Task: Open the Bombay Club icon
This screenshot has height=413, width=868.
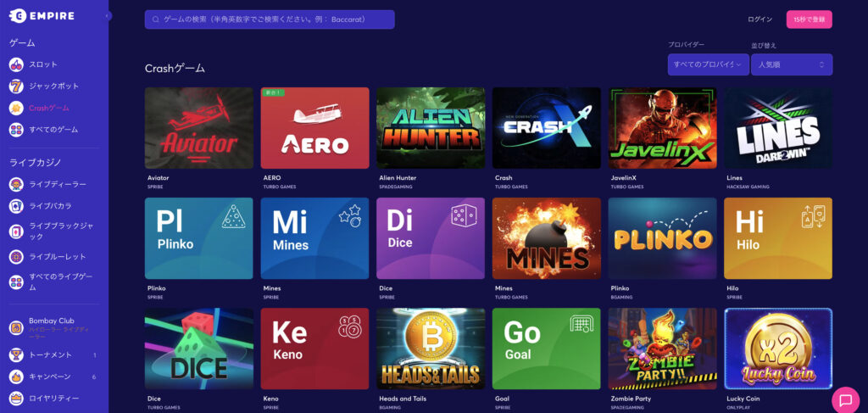Action: pyautogui.click(x=16, y=327)
